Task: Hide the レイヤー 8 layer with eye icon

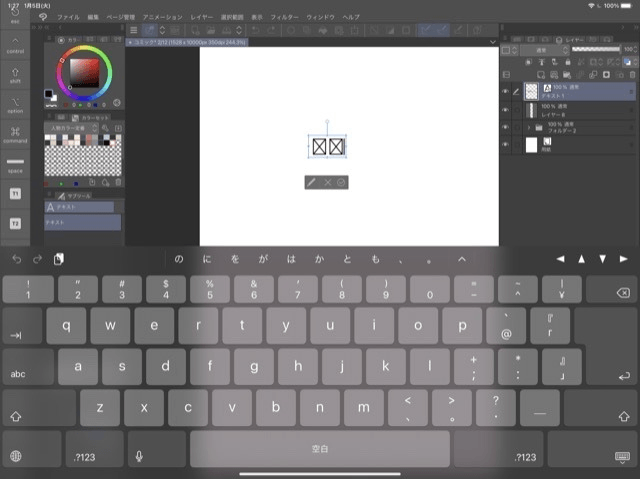Action: 505,110
